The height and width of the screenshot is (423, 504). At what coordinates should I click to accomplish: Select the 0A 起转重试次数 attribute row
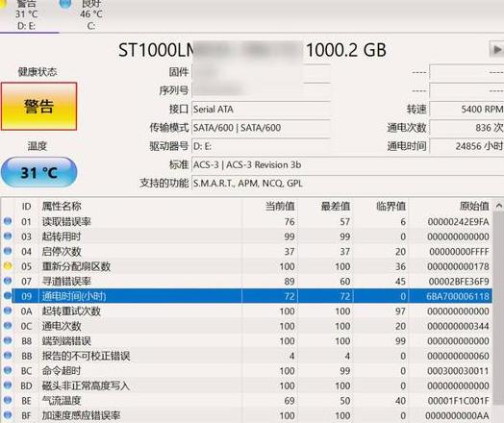point(247,311)
